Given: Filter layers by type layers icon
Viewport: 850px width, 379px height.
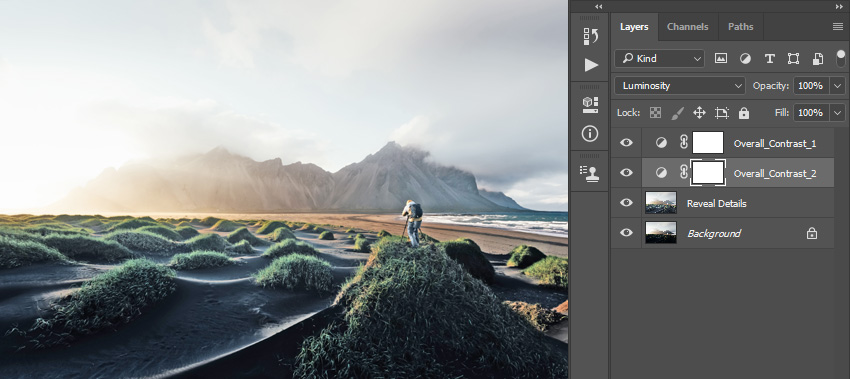Looking at the screenshot, I should 769,59.
